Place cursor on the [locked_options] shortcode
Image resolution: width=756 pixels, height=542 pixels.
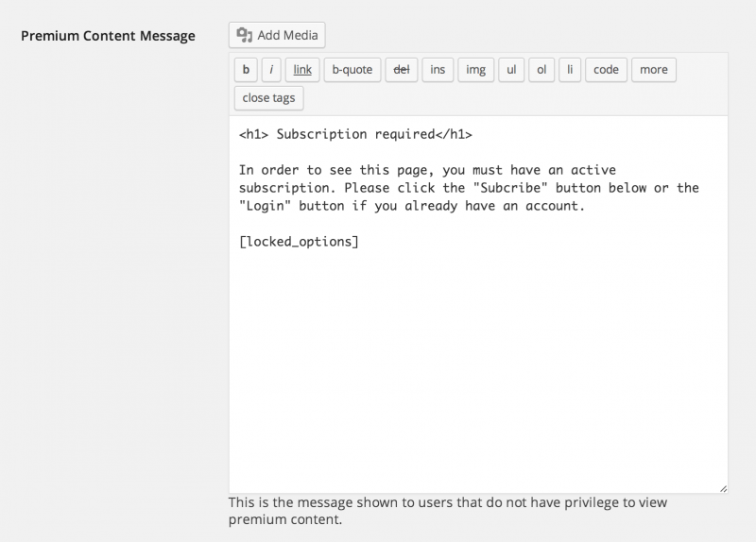point(299,242)
